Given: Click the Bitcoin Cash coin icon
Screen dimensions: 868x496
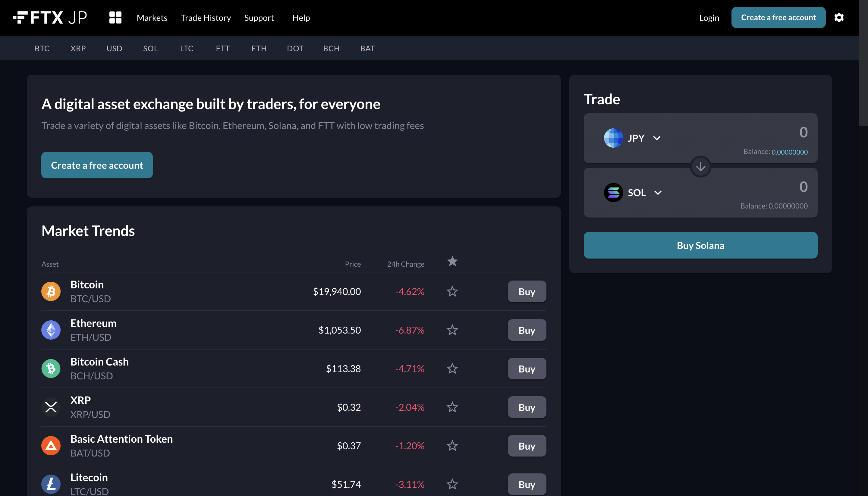Looking at the screenshot, I should coord(51,368).
